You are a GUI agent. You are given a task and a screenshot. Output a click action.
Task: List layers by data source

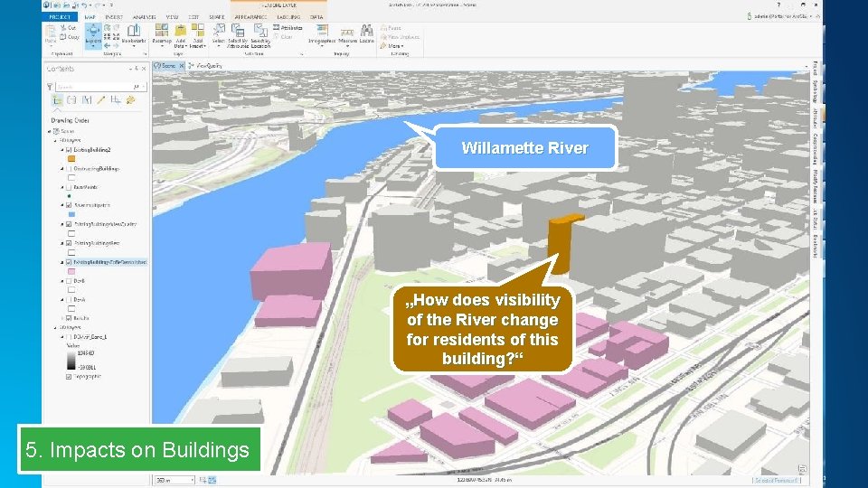71,100
